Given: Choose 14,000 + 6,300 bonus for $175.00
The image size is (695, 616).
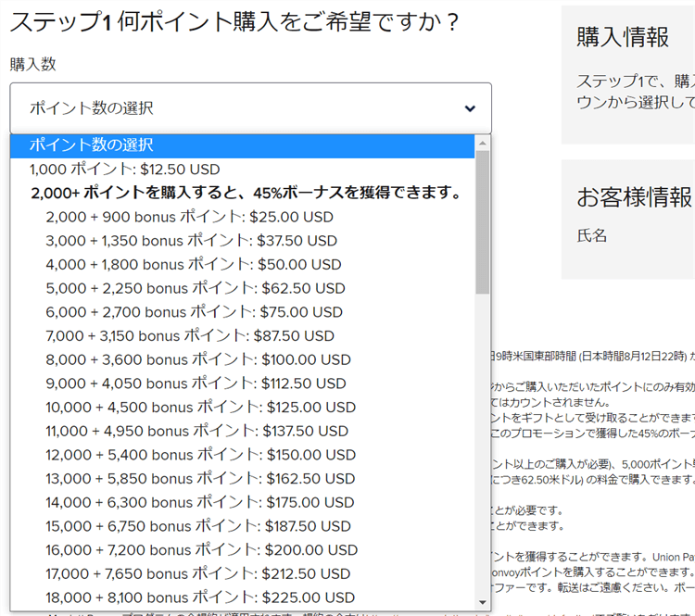Looking at the screenshot, I should click(199, 502).
